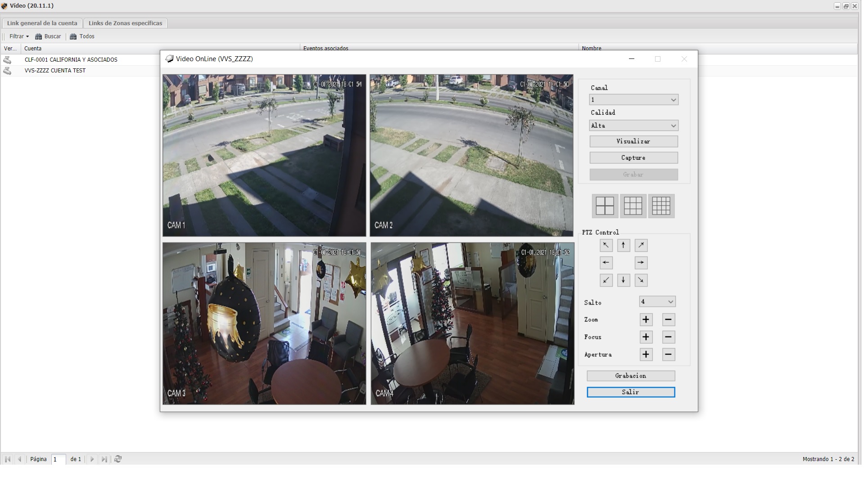The image size is (868, 493).
Task: Move PTZ camera down
Action: [624, 280]
